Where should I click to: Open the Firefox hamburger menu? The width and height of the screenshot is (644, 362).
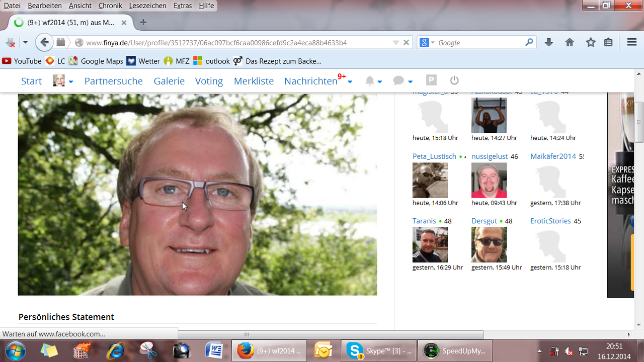(632, 43)
